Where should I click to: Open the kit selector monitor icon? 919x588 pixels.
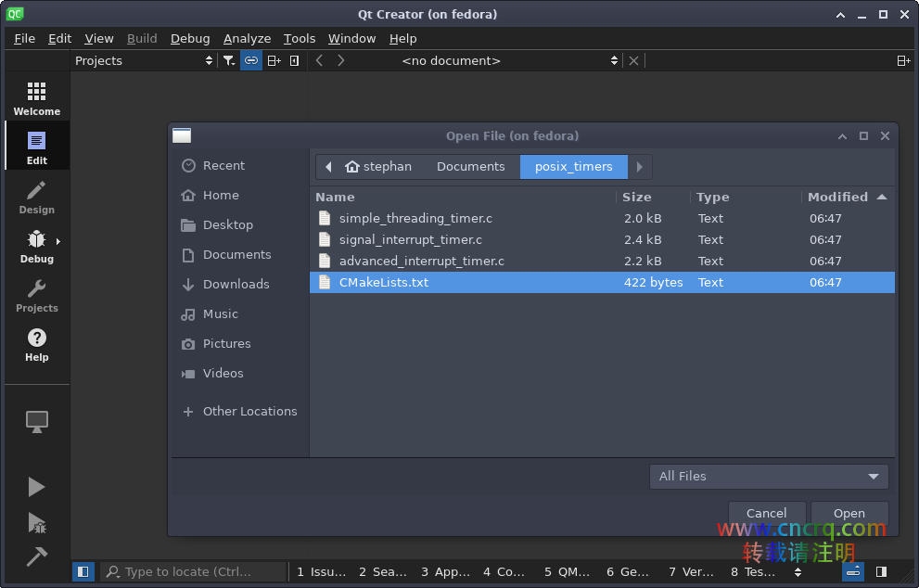[x=36, y=421]
